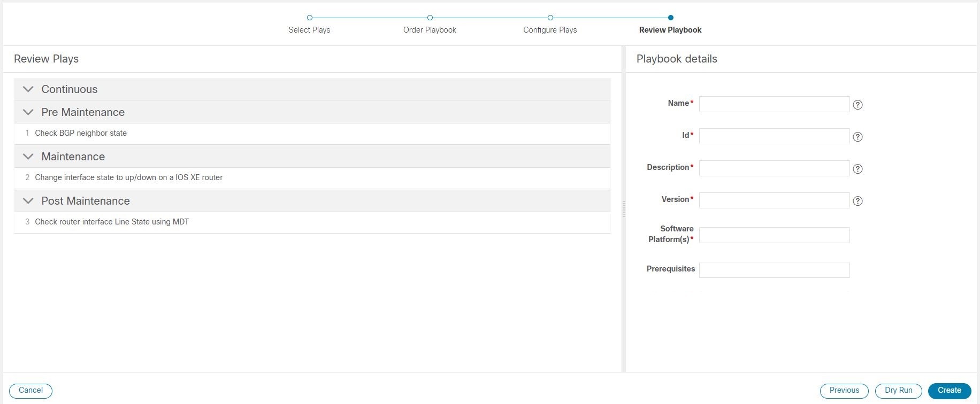Focus the Description input field

pyautogui.click(x=774, y=168)
